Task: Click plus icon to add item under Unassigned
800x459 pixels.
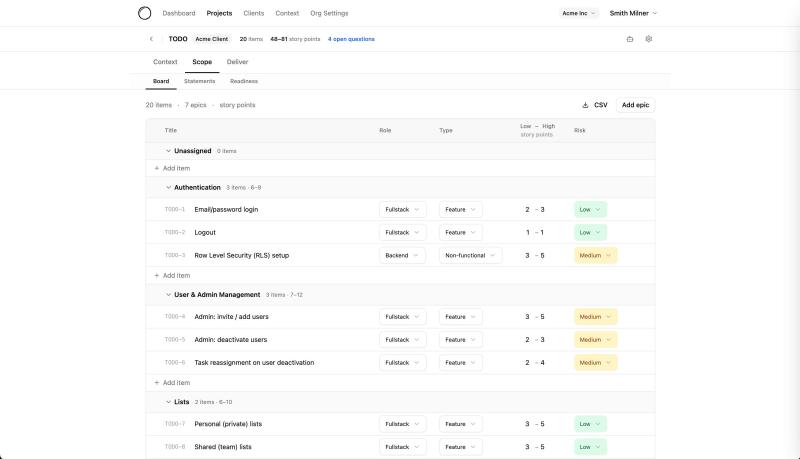Action: pos(156,168)
